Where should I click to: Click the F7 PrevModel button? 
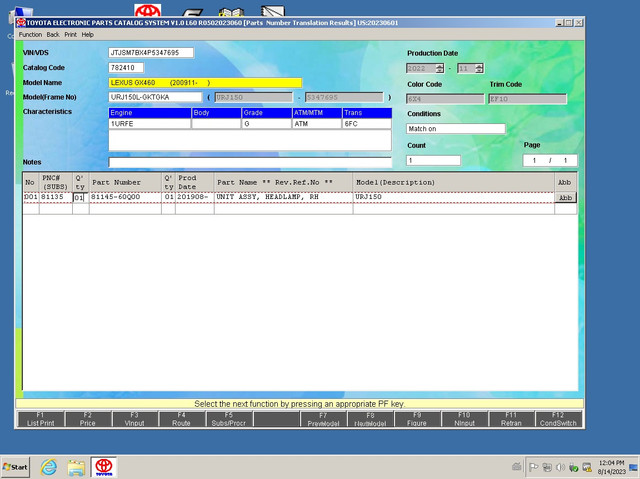[323, 419]
